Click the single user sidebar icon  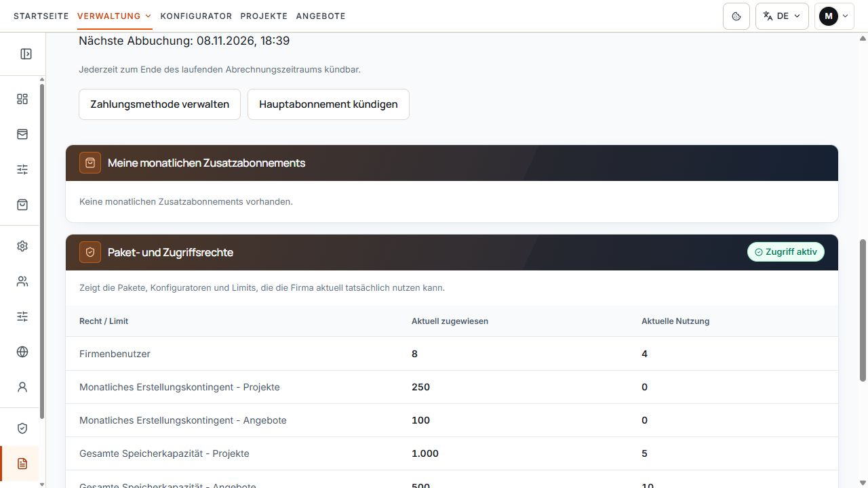[22, 387]
